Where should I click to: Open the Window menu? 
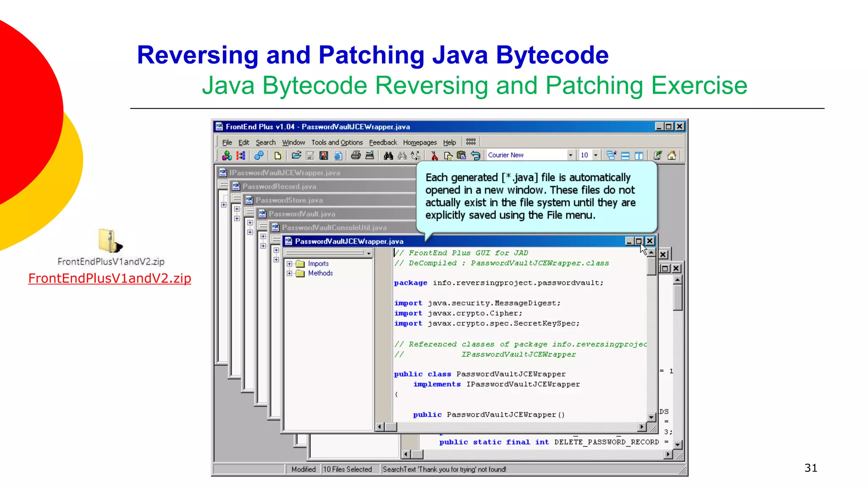tap(293, 142)
